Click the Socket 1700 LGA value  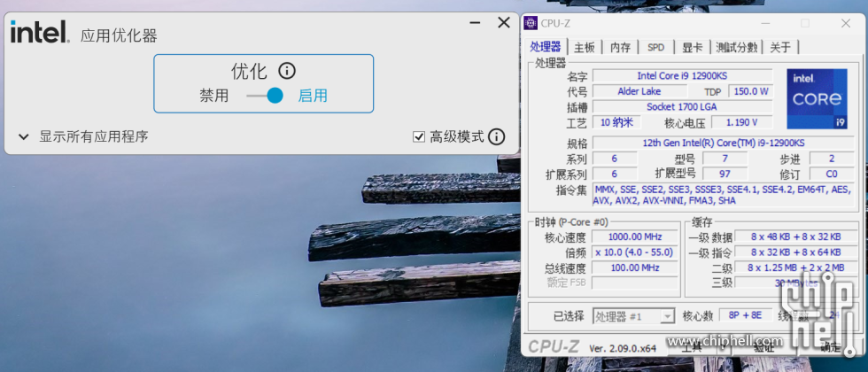(x=683, y=107)
